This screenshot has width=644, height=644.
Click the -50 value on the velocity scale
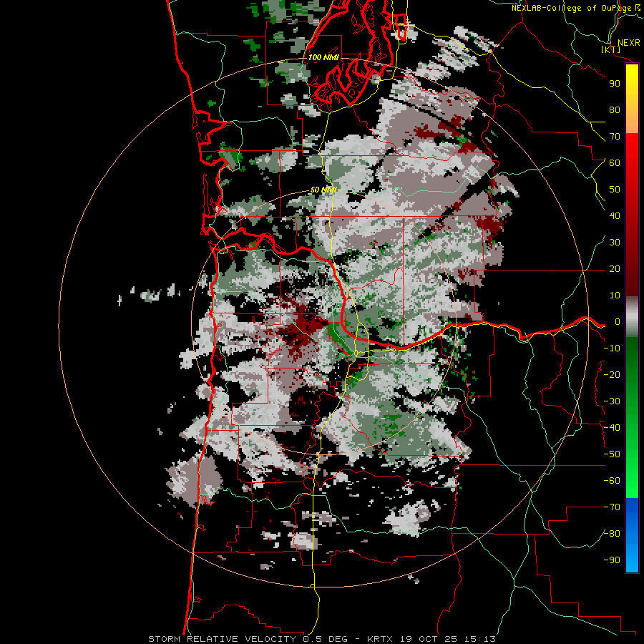(x=612, y=454)
